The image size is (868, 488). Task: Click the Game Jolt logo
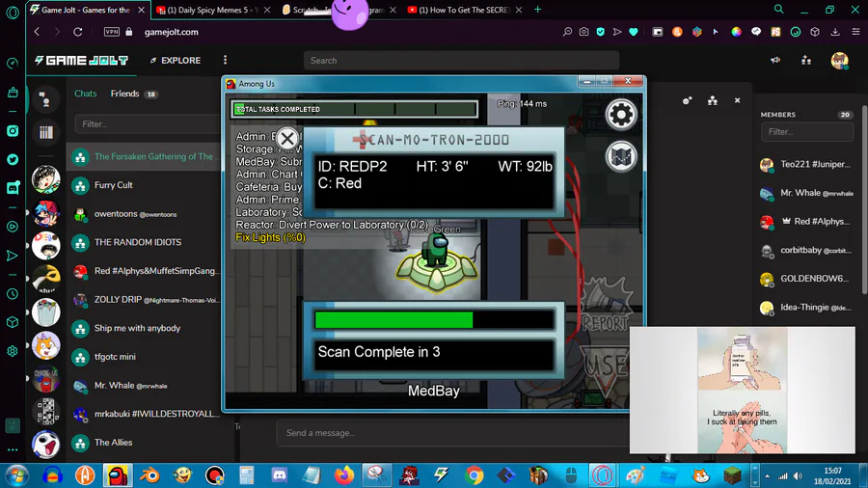81,61
